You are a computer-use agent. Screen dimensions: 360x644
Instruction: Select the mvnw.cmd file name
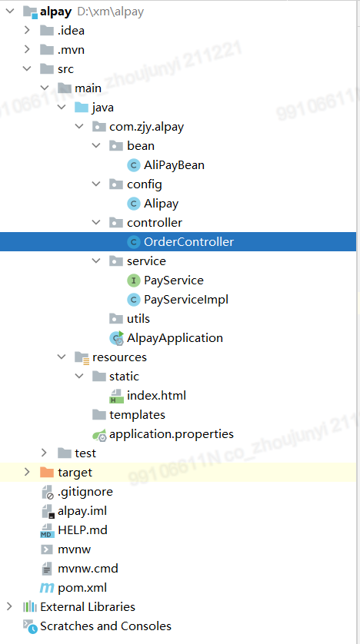coord(88,569)
